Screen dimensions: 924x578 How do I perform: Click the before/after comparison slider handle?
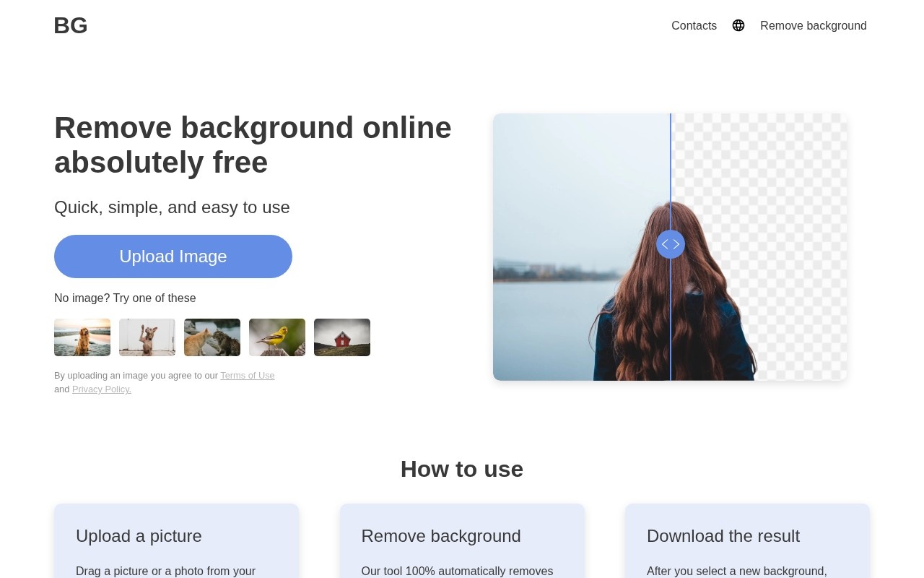pyautogui.click(x=671, y=244)
